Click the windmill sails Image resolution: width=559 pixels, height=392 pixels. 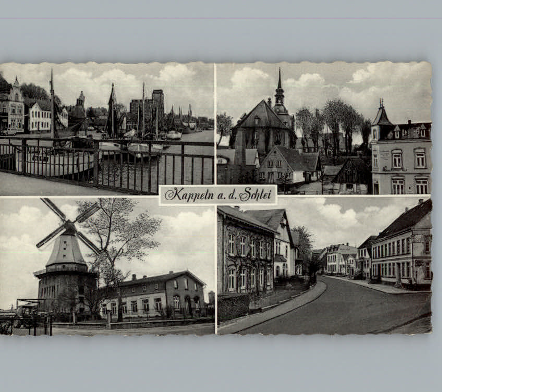[x=70, y=222]
